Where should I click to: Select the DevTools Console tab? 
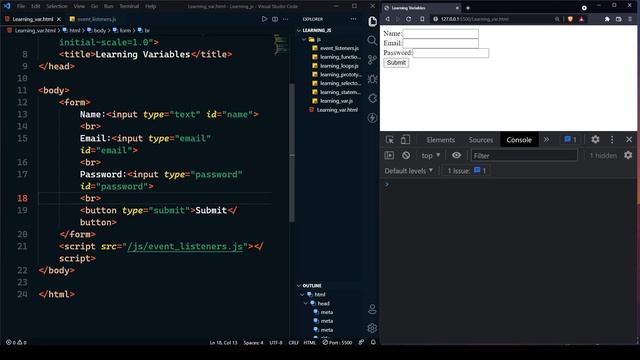tap(519, 140)
